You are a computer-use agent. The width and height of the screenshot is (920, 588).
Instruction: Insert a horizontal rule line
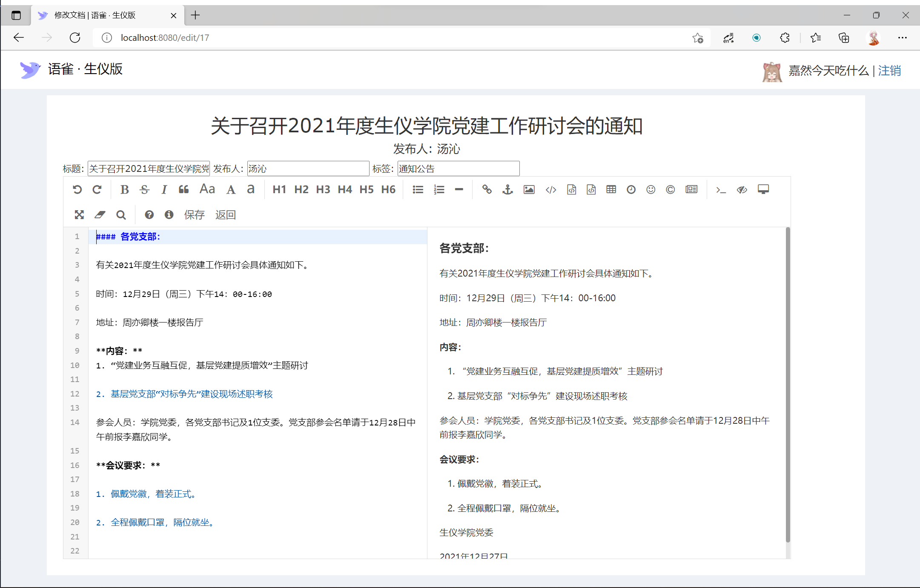click(x=459, y=190)
